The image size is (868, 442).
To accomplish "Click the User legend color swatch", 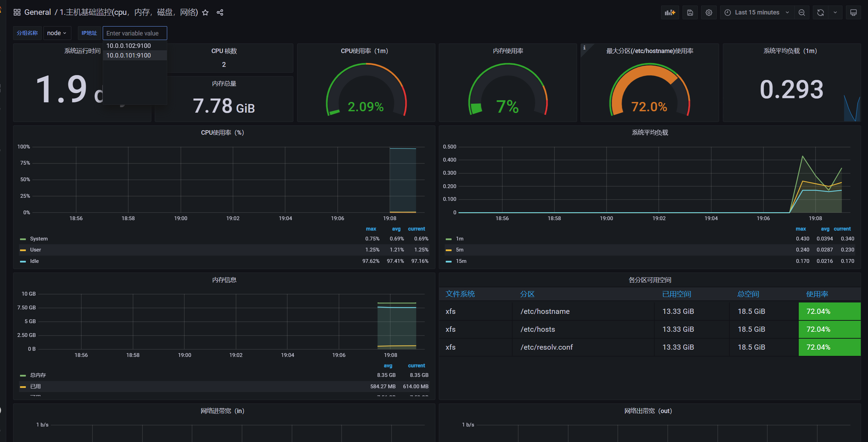I will click(23, 250).
